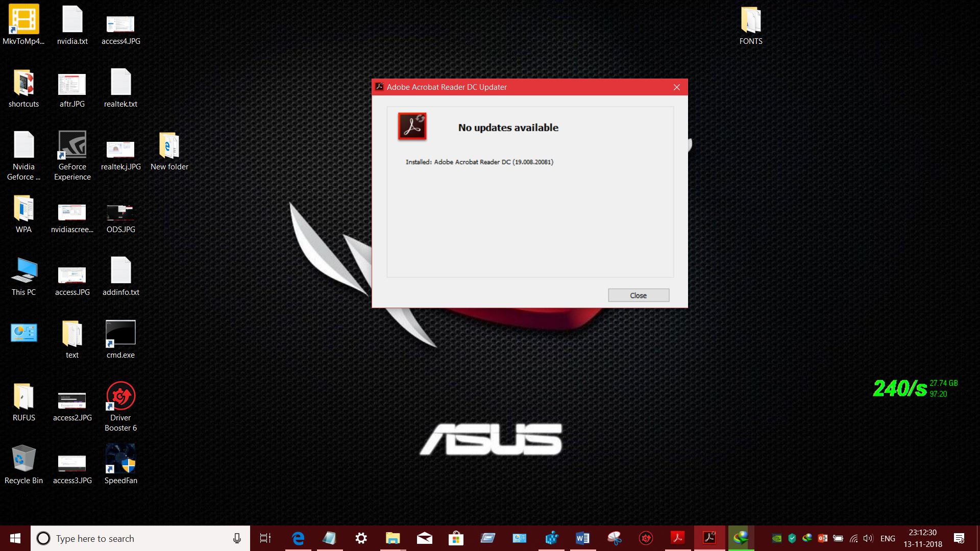
Task: Click the installed version text 19.008.20081
Action: [x=533, y=162]
